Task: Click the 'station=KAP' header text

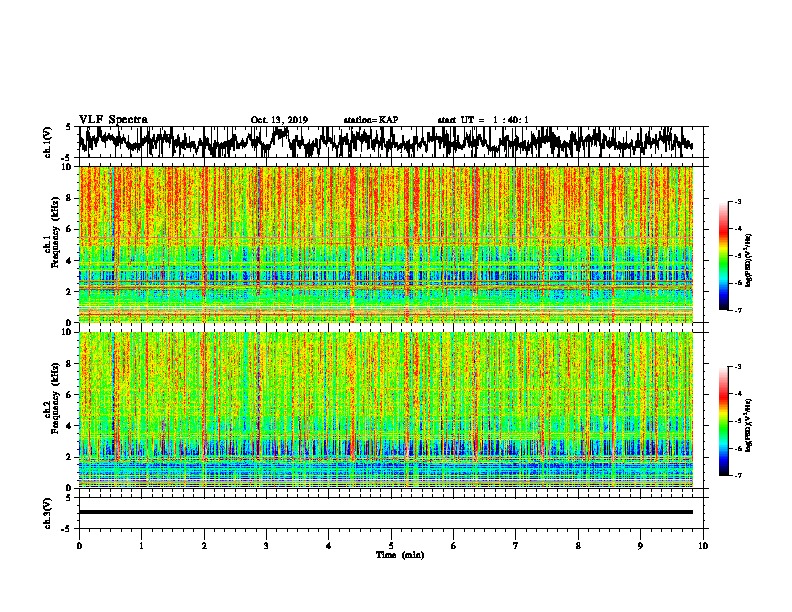Action: [x=371, y=120]
